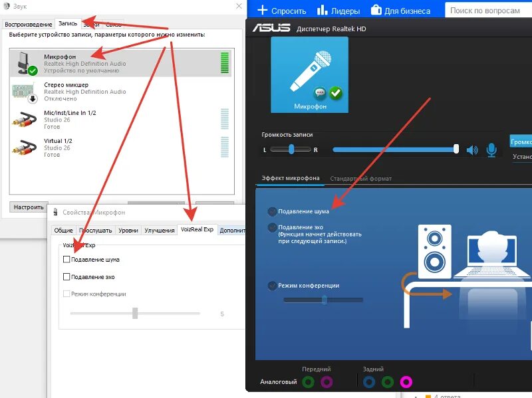
Task: Click the ASUS logo in Realtek manager
Action: (271, 27)
